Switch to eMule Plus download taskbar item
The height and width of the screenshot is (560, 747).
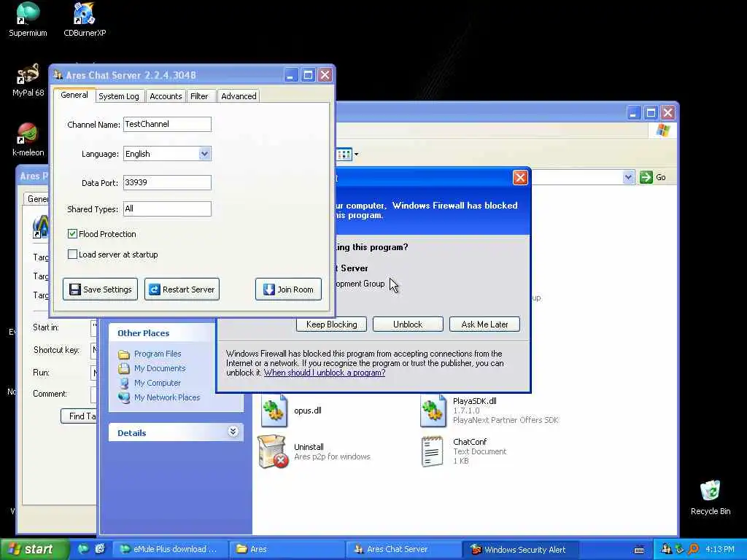169,549
